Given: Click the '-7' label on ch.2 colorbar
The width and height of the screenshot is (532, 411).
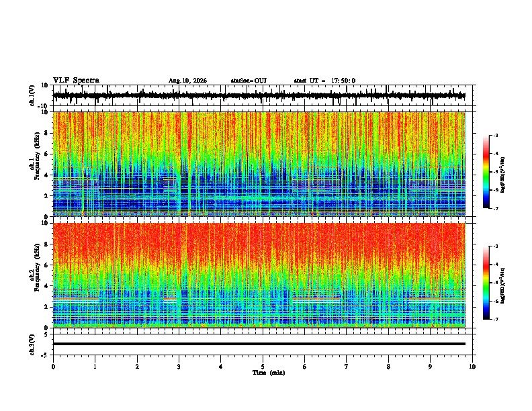Looking at the screenshot, I should pos(496,319).
